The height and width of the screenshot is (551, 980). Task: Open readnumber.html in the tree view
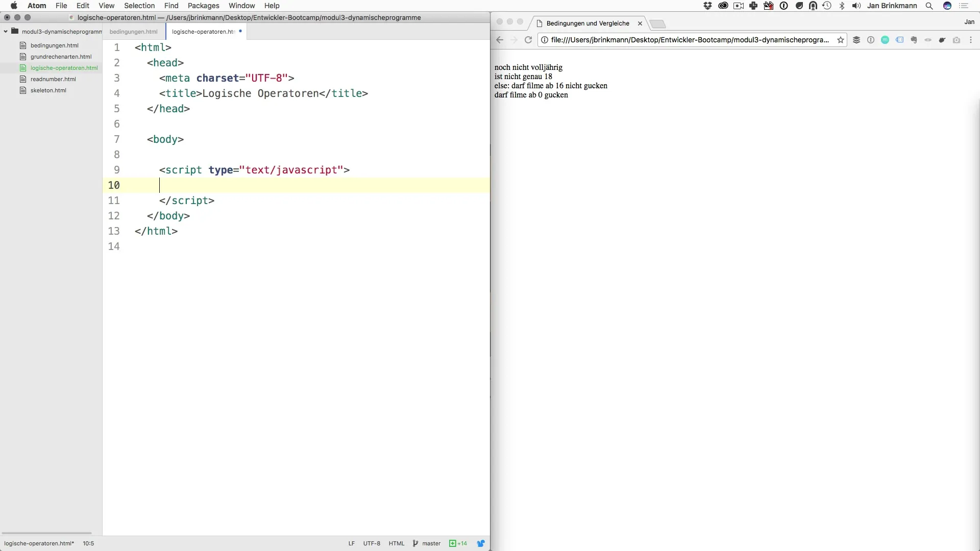coord(53,79)
